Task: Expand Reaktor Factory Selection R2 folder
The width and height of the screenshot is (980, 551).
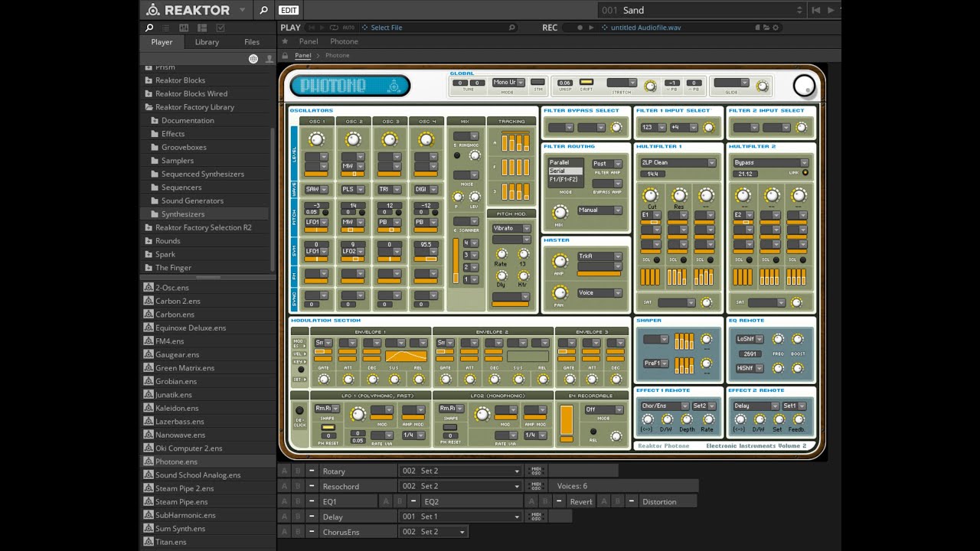Action: (x=149, y=227)
